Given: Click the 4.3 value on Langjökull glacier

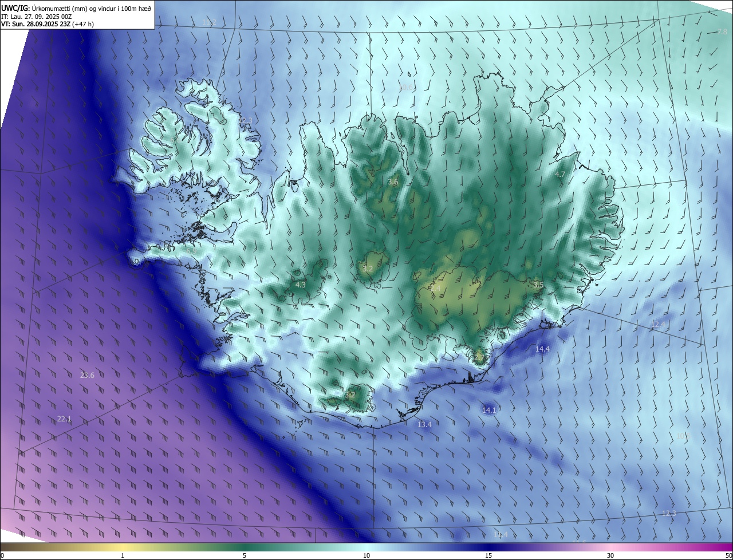Looking at the screenshot, I should pyautogui.click(x=301, y=285).
